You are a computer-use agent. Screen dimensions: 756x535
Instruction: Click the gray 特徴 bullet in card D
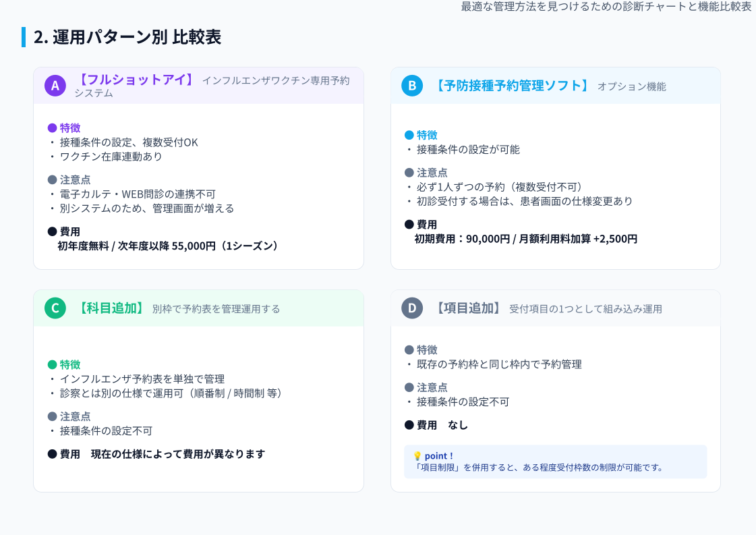click(409, 349)
